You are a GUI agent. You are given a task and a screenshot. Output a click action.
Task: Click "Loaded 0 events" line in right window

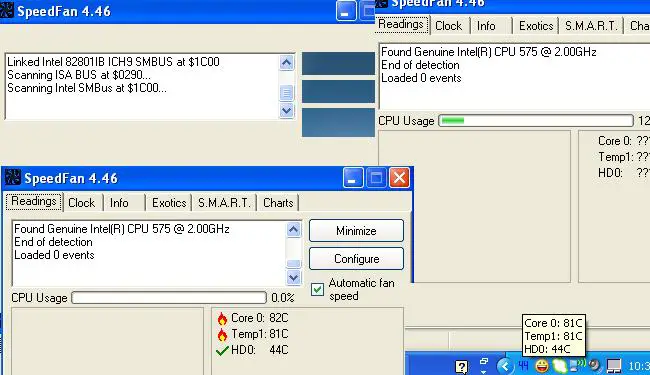point(421,78)
